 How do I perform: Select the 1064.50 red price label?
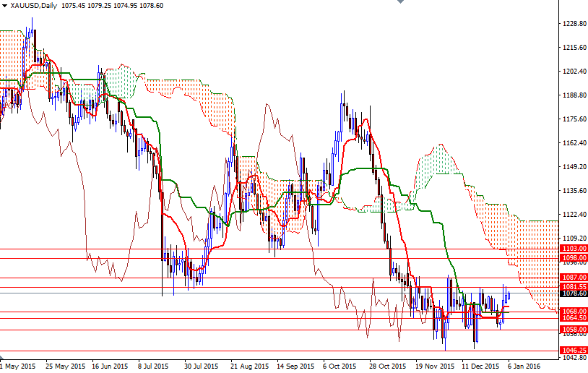[574, 318]
